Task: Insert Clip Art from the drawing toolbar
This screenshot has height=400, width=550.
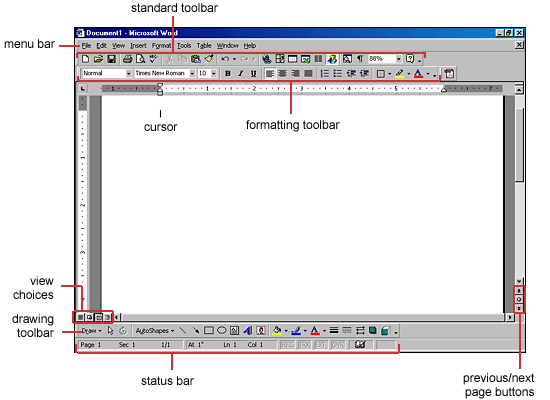Action: coord(261,331)
